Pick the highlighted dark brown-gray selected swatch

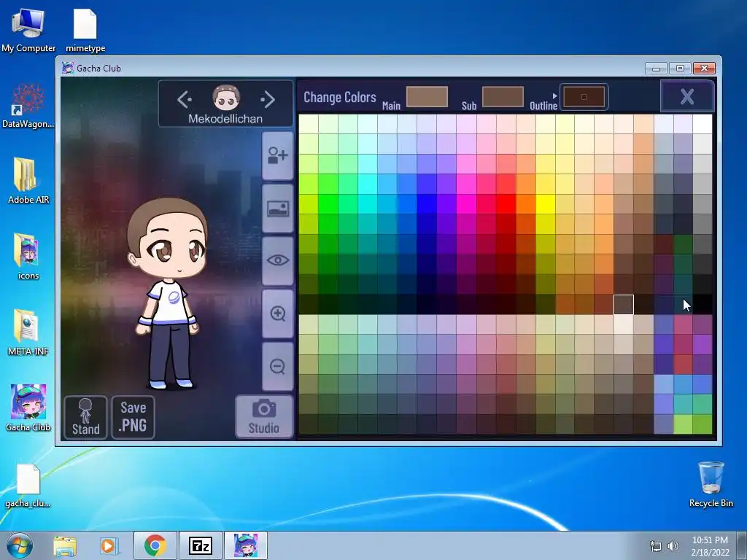624,304
